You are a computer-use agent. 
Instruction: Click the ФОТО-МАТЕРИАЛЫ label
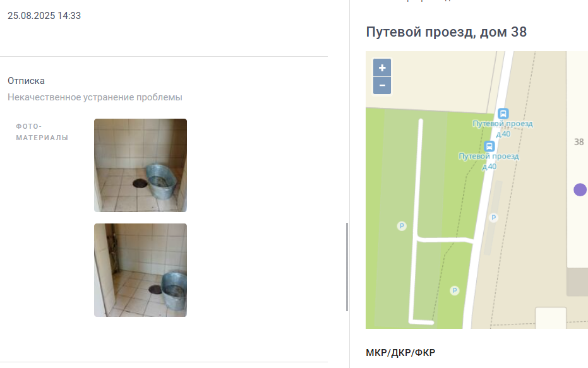click(42, 132)
